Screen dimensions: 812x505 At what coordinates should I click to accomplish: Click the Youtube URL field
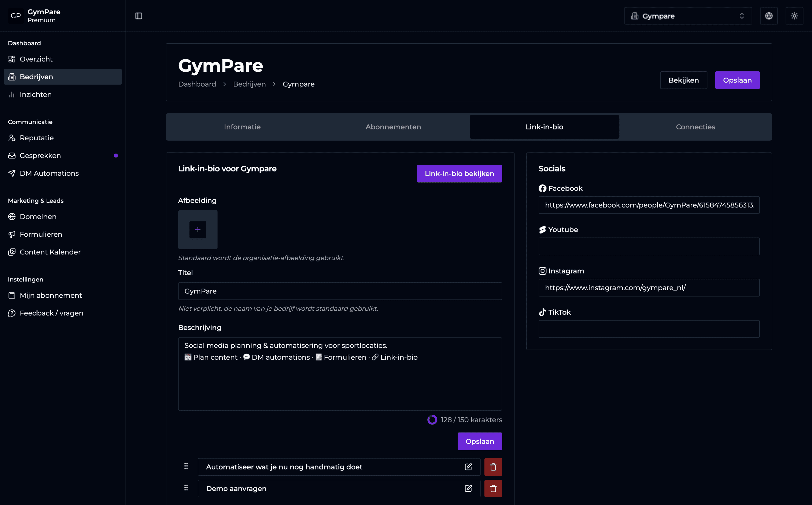click(649, 247)
